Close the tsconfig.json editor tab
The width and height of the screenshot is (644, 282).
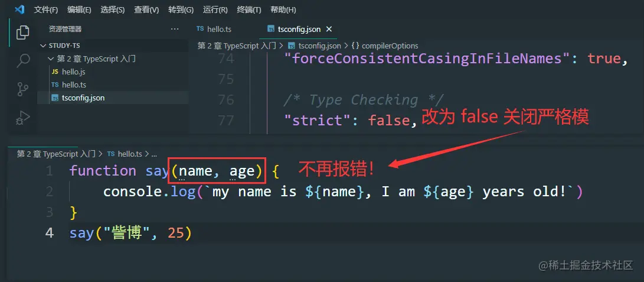point(329,29)
